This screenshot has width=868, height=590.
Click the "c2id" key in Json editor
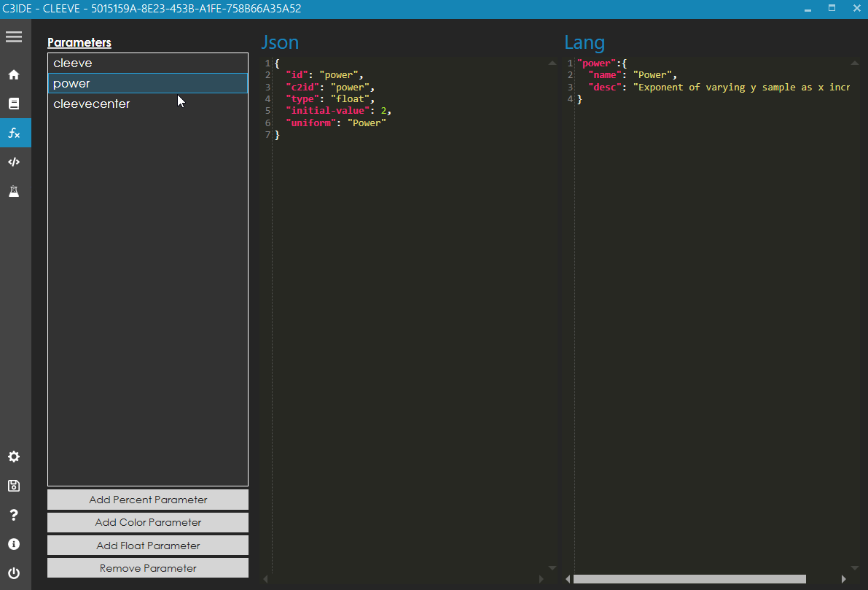click(x=302, y=87)
